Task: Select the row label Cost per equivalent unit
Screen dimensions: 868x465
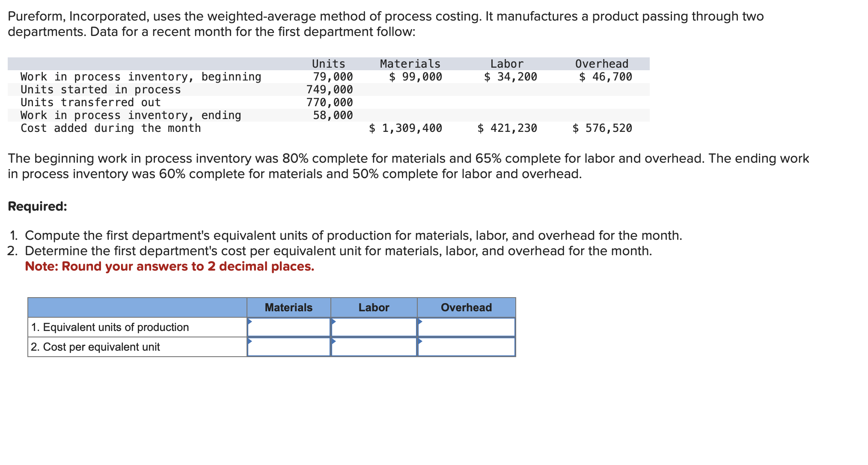Action: pyautogui.click(x=95, y=347)
